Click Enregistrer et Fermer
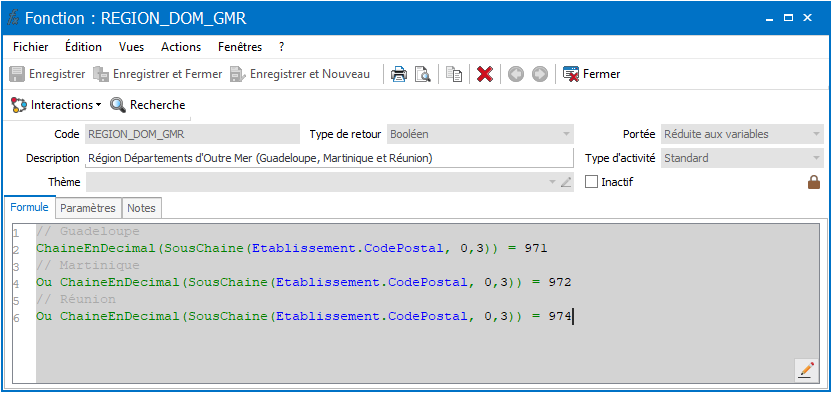Screen dimensions: 832x393 tap(158, 74)
